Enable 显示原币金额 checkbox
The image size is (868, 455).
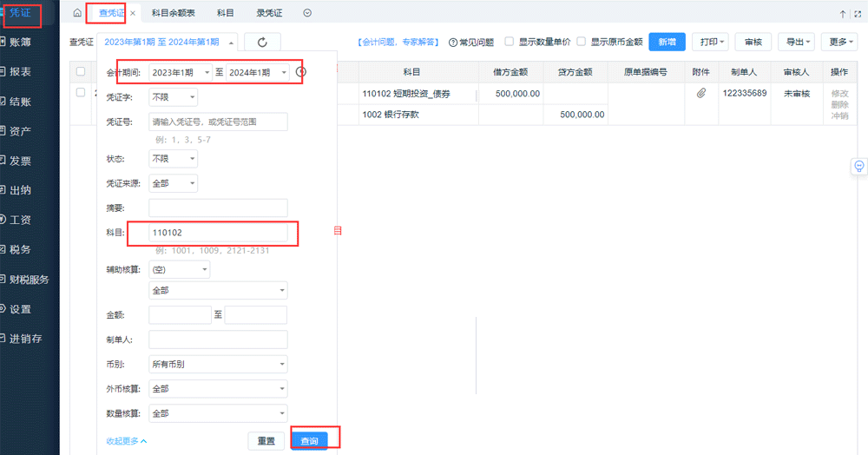581,42
